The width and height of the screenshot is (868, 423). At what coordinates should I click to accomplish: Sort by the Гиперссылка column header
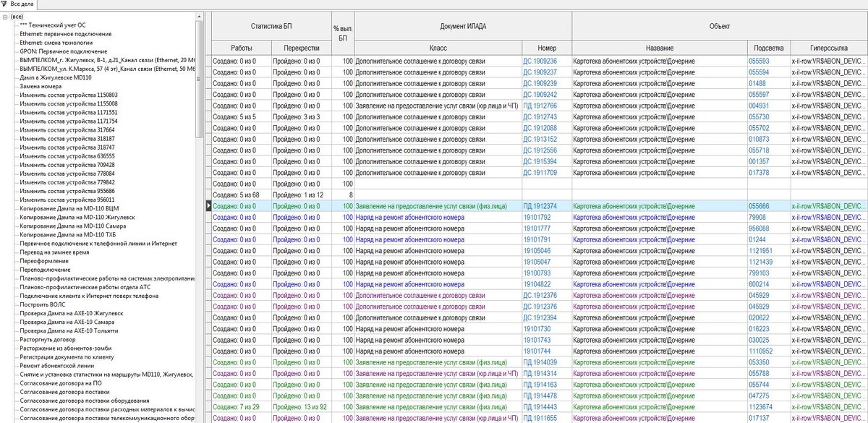click(829, 47)
